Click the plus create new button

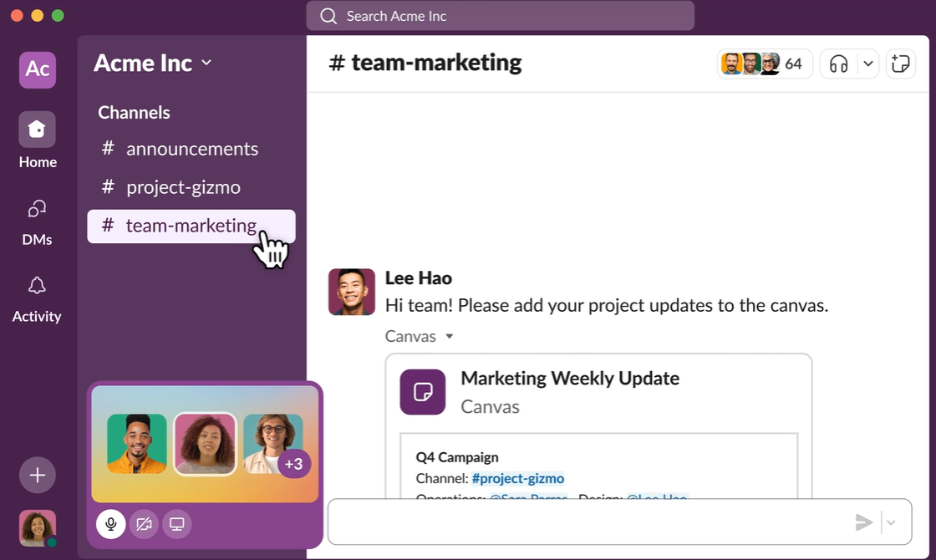38,476
